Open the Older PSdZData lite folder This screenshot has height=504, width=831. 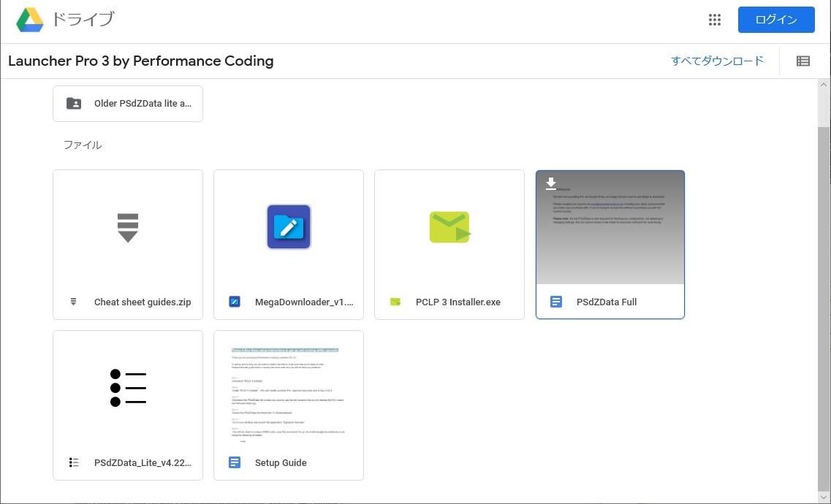coord(128,104)
